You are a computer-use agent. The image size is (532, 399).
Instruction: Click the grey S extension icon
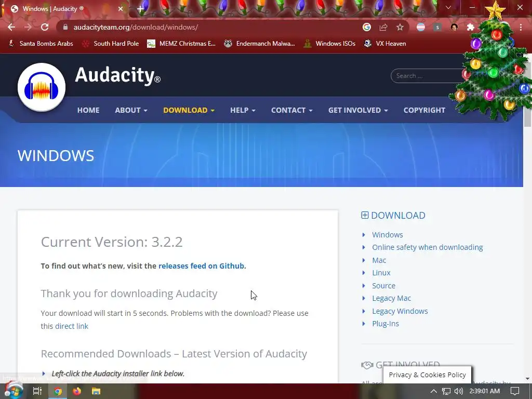tap(437, 27)
